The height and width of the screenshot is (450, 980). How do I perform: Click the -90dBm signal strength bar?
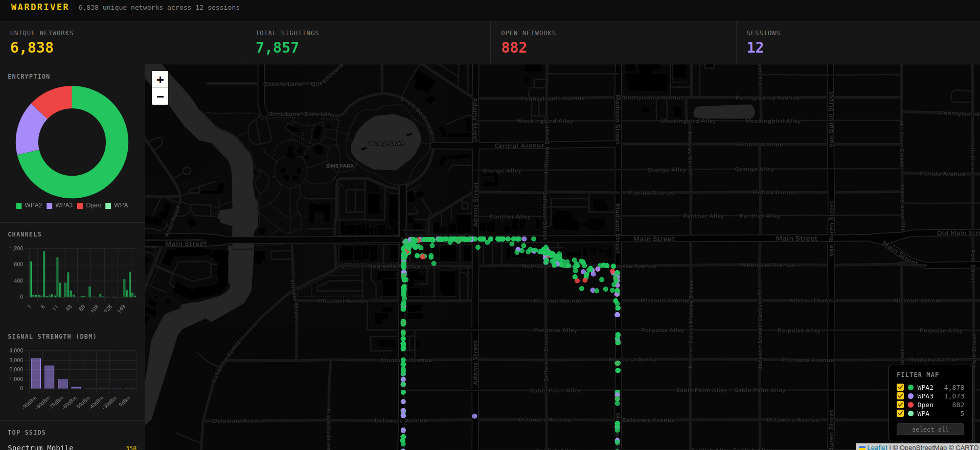[x=36, y=373]
